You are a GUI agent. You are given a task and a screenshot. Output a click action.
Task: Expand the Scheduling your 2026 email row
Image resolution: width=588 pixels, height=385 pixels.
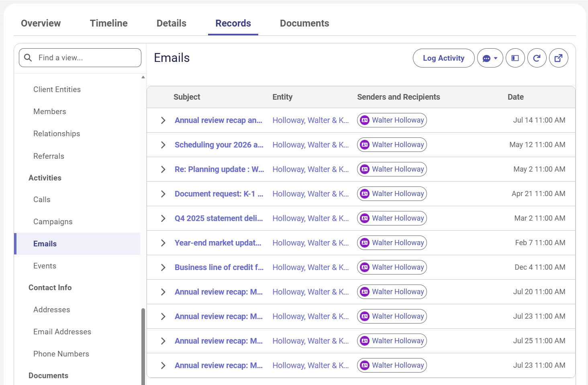click(x=163, y=145)
